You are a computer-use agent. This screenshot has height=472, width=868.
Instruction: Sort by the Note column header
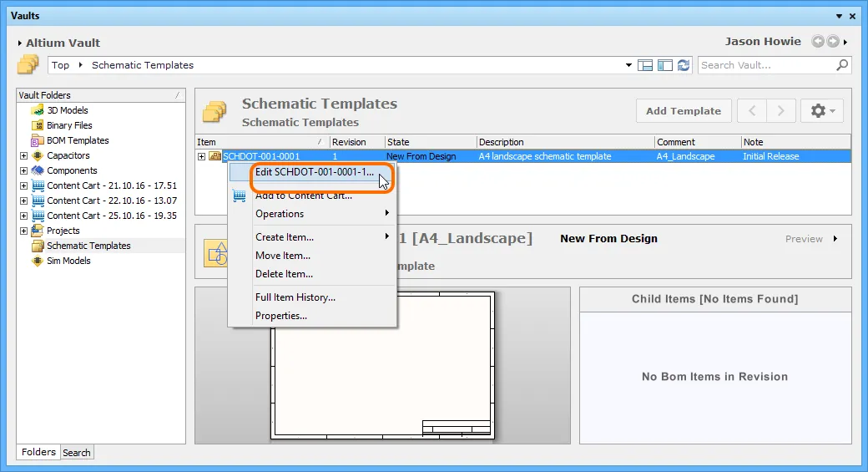pos(795,142)
